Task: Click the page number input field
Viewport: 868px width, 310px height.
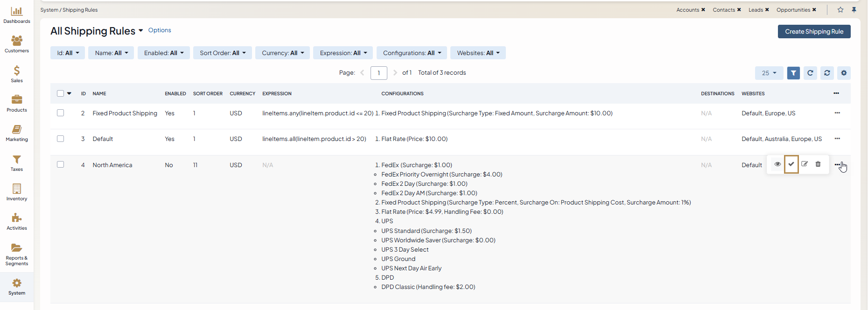Action: [x=378, y=73]
